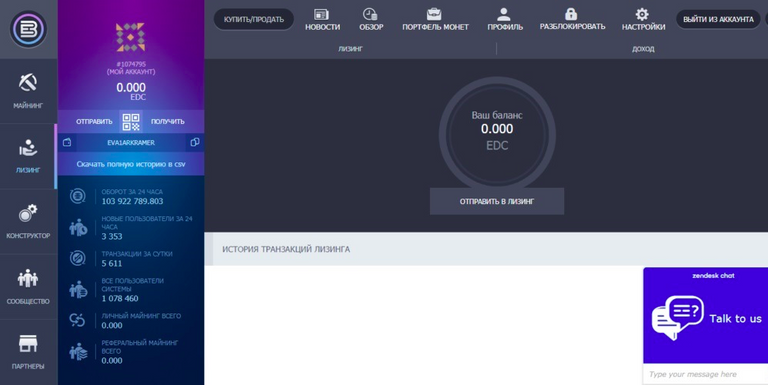Click the account number #1074795
The width and height of the screenshot is (768, 385).
[x=131, y=64]
